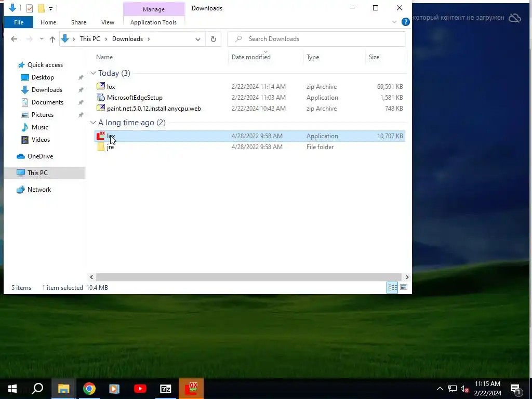Screen dimensions: 532x399
Task: Open YouTube app on the taskbar
Action: 140,389
